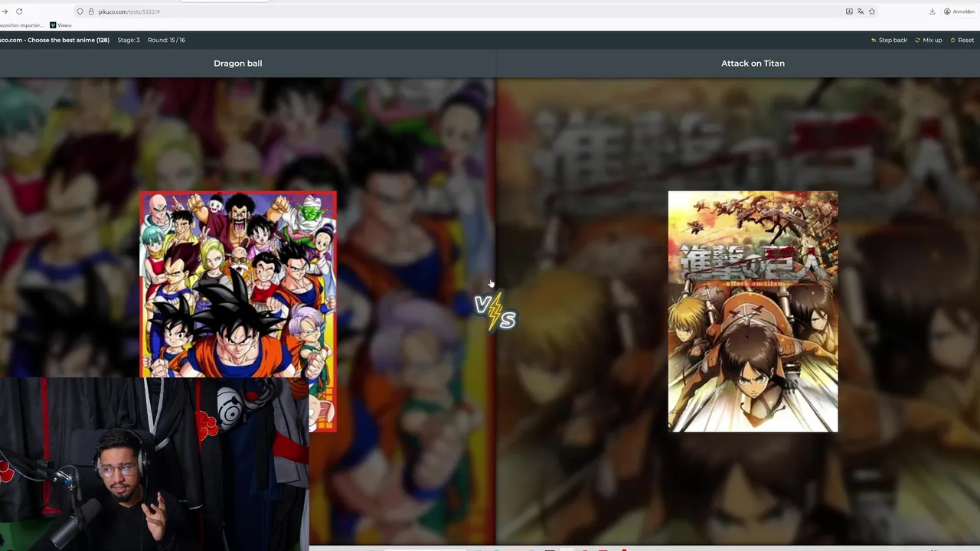Reload the page with the refresh icon
Image resolution: width=980 pixels, height=551 pixels.
pos(19,11)
